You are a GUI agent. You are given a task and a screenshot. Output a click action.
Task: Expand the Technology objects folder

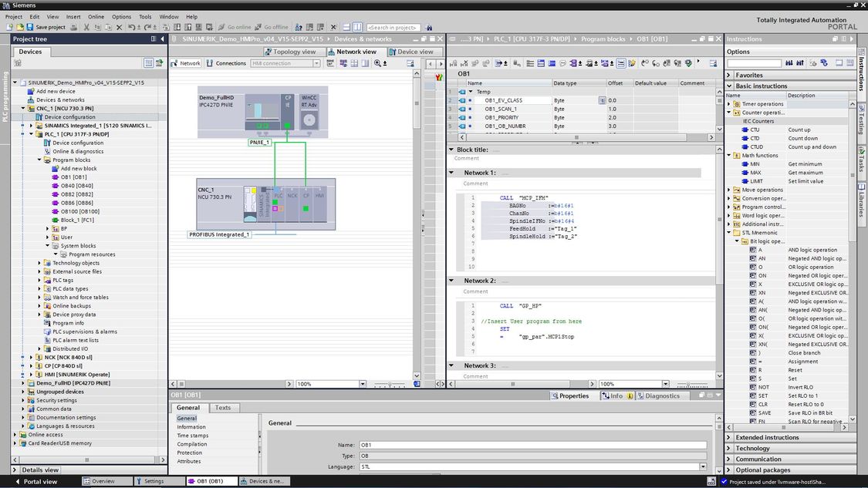tap(39, 263)
